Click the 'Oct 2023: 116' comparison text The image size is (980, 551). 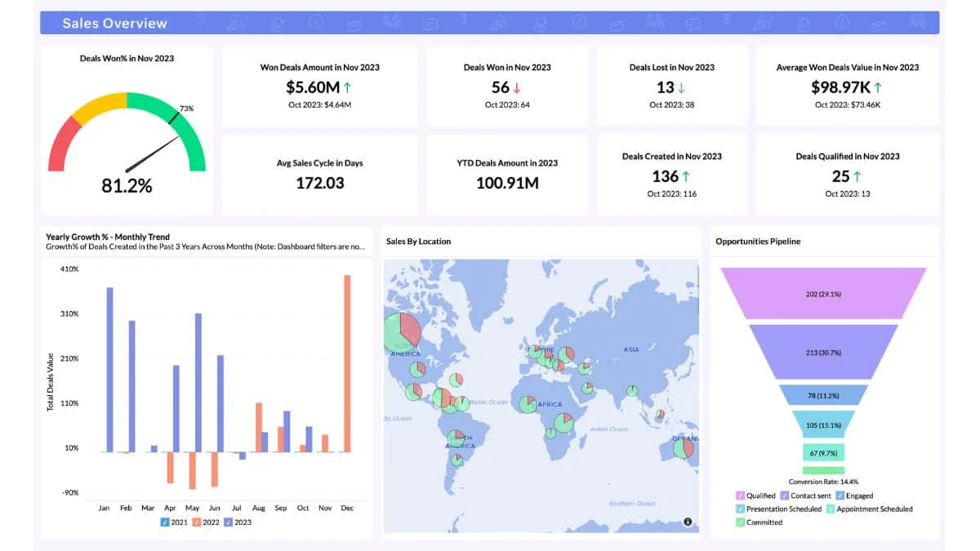[x=672, y=194]
